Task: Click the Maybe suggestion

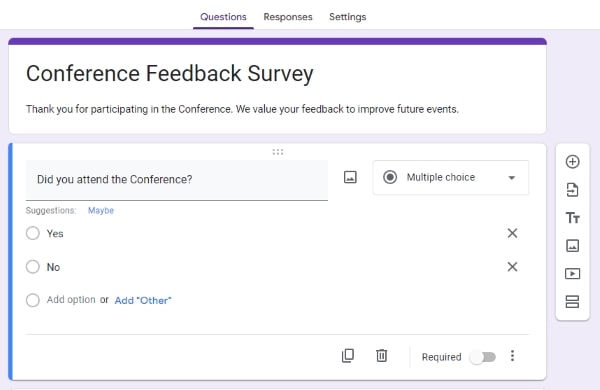Action: point(101,211)
